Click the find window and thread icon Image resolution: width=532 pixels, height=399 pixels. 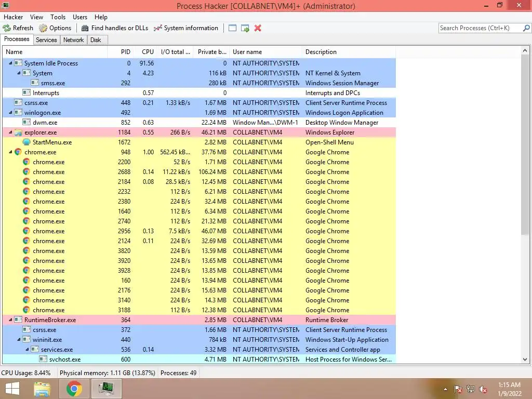(x=245, y=28)
